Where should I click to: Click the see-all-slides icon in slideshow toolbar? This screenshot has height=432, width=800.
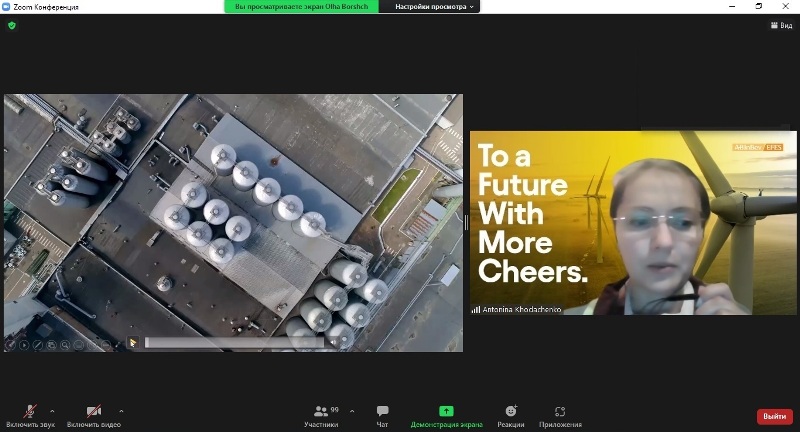tap(52, 345)
